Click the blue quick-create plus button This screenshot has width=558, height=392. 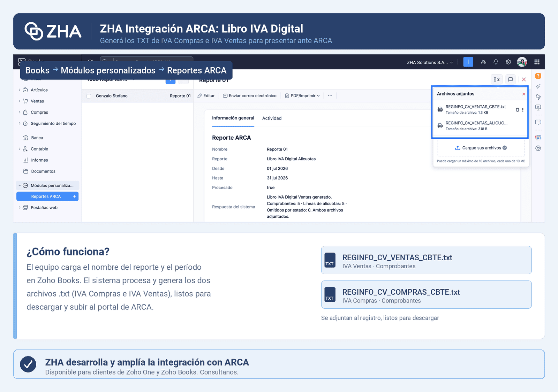tap(468, 62)
